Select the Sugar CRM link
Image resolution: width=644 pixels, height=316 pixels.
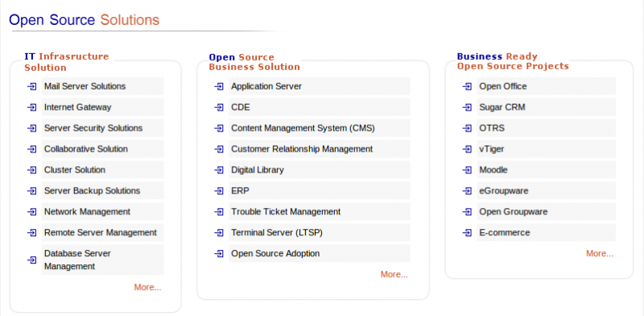pyautogui.click(x=502, y=107)
